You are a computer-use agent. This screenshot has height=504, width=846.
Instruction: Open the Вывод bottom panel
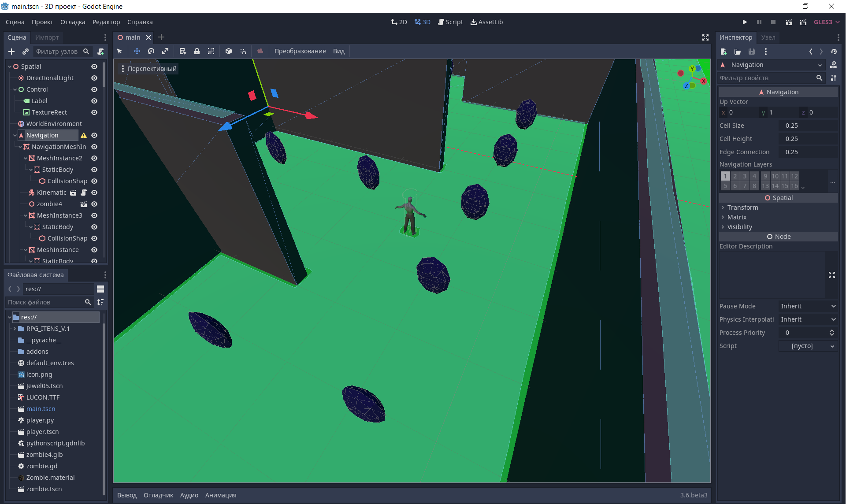coord(127,495)
